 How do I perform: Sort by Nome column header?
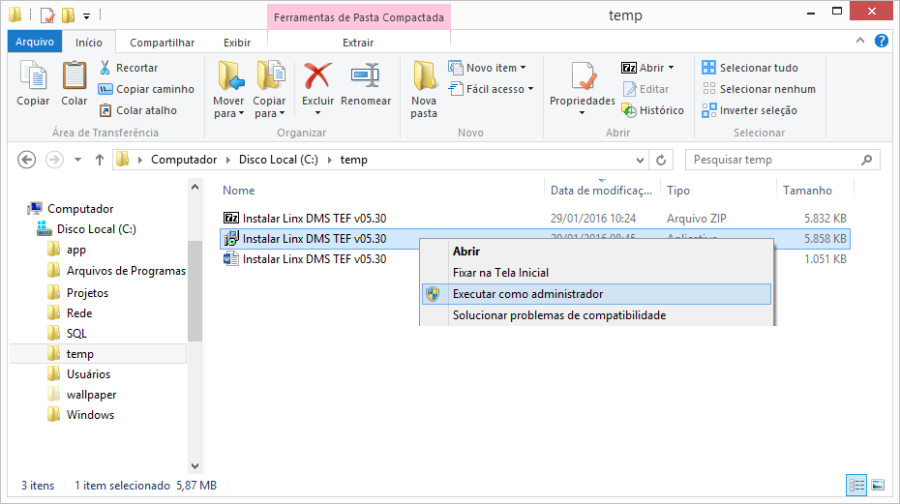click(239, 191)
